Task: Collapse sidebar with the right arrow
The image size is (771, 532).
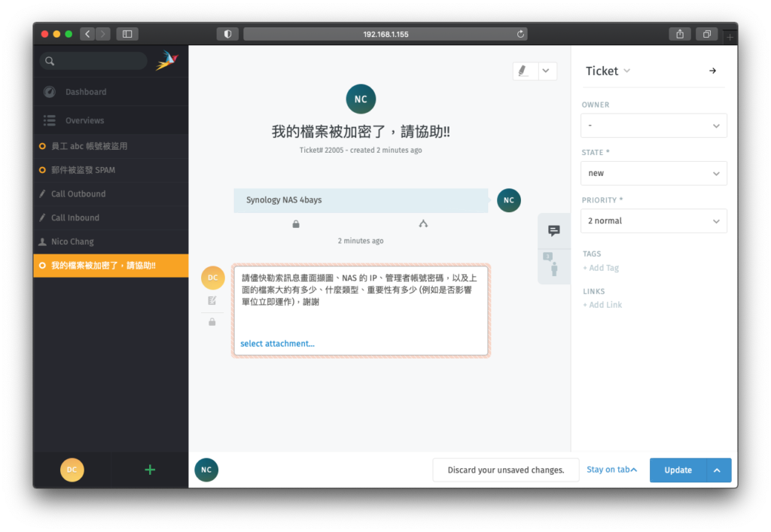Action: 712,71
